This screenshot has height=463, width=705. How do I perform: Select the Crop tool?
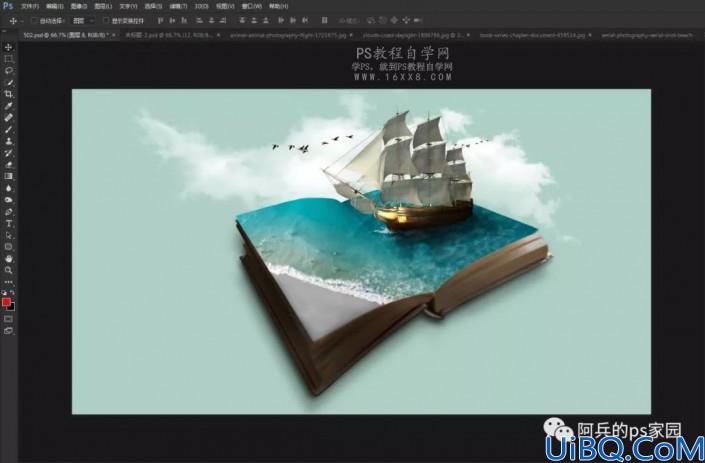(x=8, y=94)
